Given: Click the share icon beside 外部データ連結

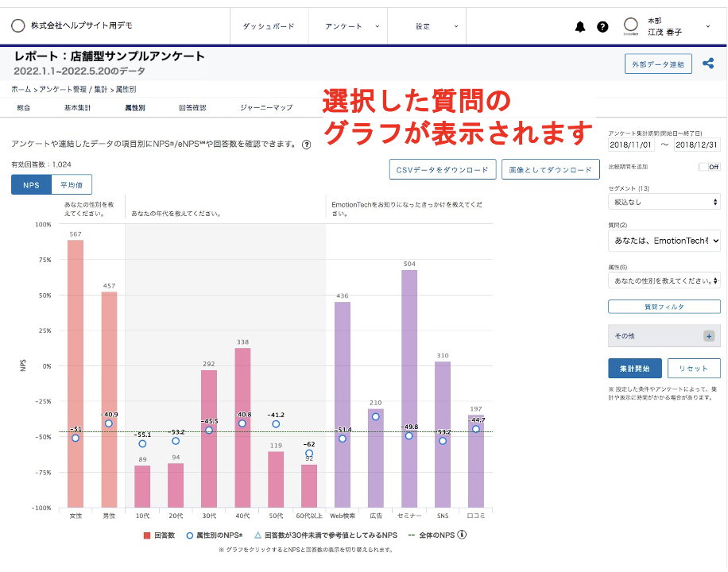Looking at the screenshot, I should pyautogui.click(x=708, y=64).
